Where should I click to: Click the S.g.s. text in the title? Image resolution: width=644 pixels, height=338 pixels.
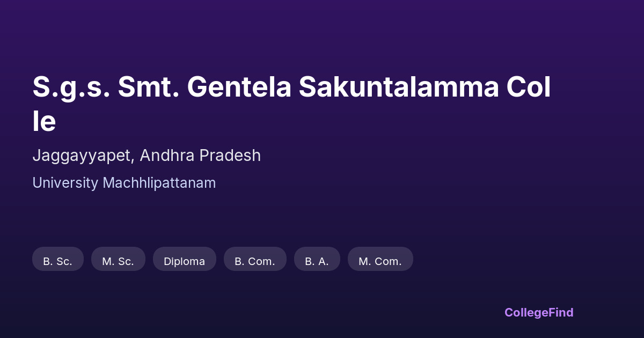[x=71, y=87]
